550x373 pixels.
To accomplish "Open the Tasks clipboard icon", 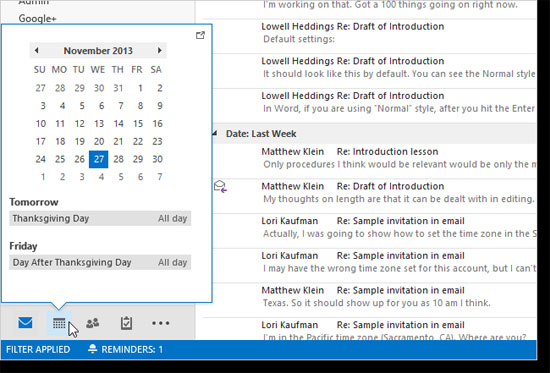I will (126, 323).
